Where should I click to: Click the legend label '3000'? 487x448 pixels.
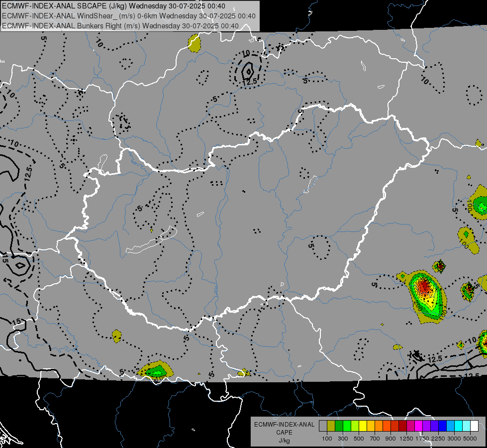click(454, 439)
